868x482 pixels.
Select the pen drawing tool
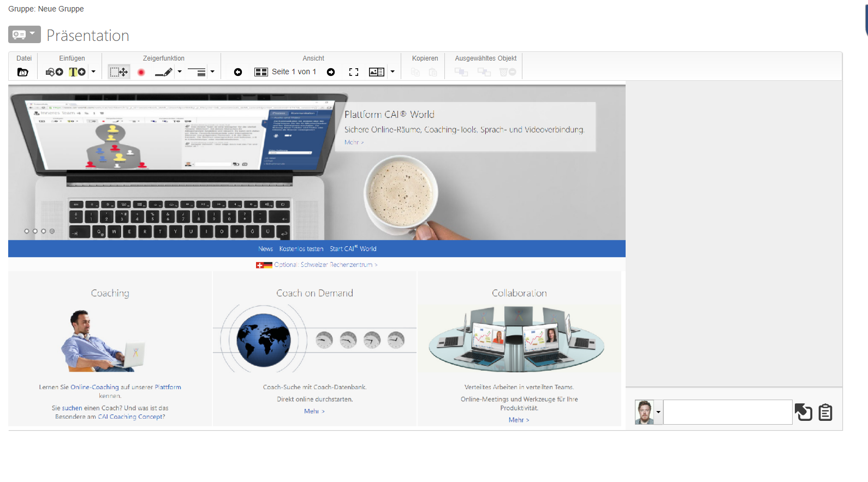click(164, 72)
